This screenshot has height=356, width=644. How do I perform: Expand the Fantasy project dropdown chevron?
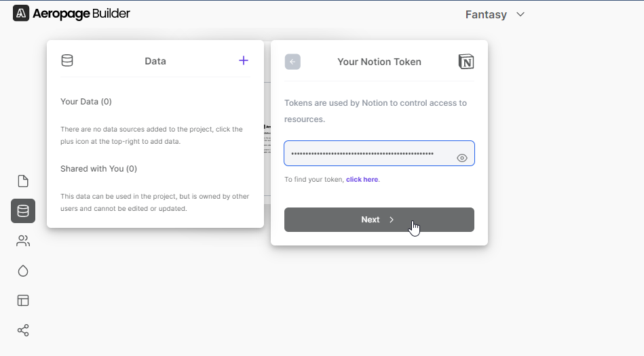click(x=520, y=14)
